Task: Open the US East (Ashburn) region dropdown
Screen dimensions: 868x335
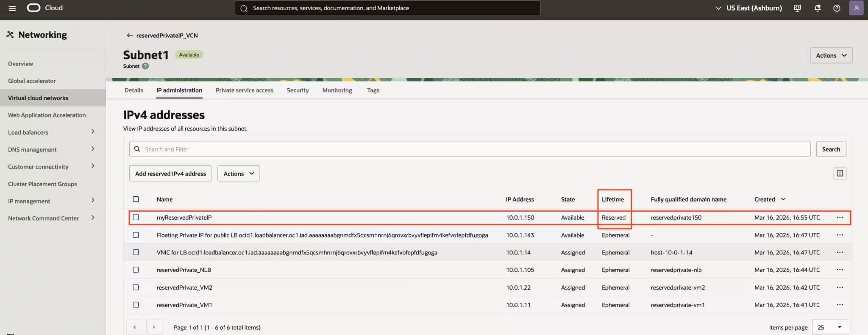Action: 748,8
